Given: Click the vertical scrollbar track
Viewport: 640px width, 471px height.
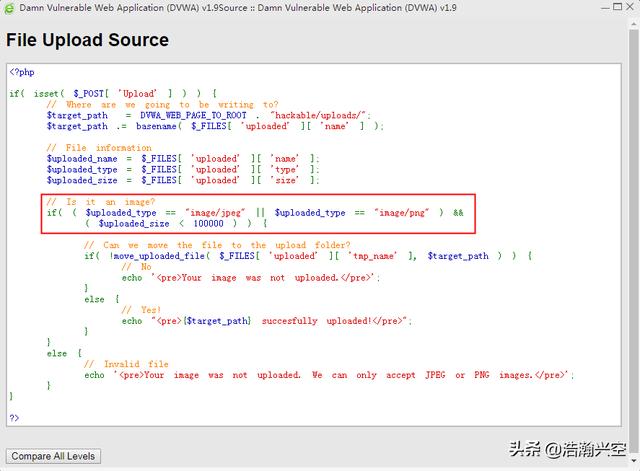Looking at the screenshot, I should (x=633, y=241).
